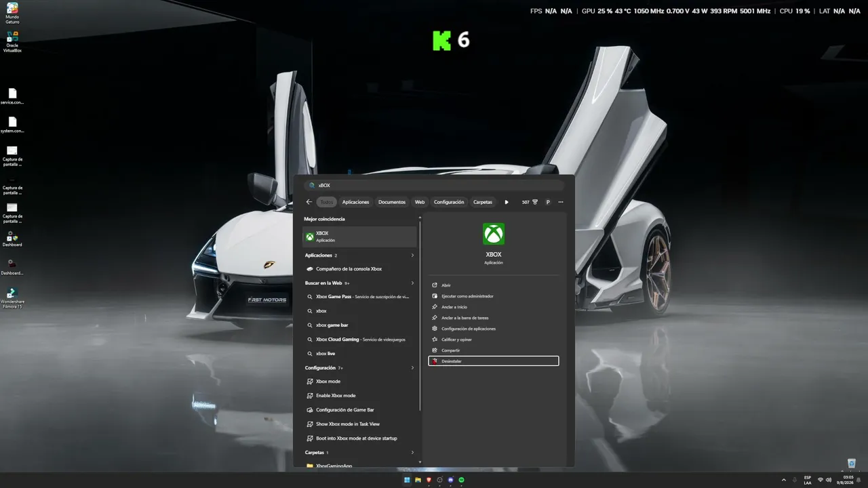Select the Mundo Gaturro desktop icon
Screen dimensions: 868x488
12,13
